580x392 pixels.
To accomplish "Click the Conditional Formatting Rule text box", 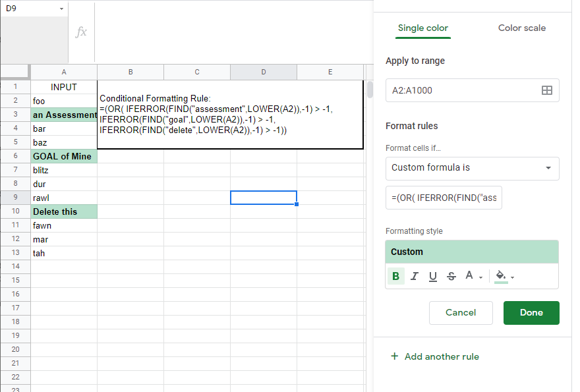I will coord(231,115).
